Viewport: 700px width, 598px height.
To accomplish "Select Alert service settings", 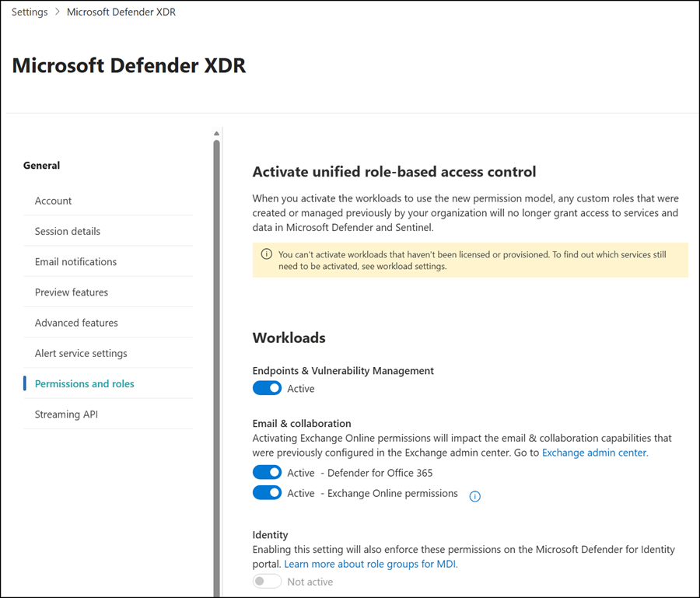I will 108,353.
